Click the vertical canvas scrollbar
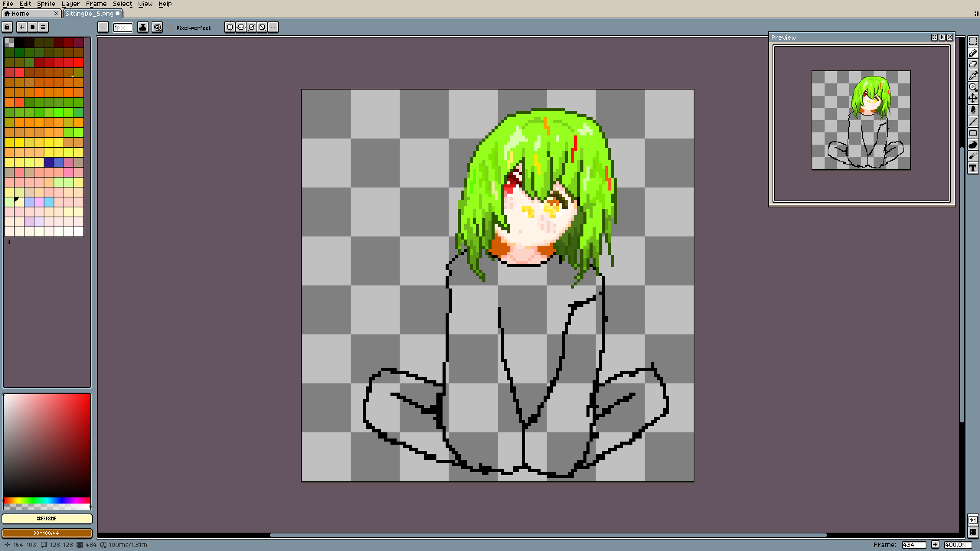The height and width of the screenshot is (551, 980). [962, 284]
